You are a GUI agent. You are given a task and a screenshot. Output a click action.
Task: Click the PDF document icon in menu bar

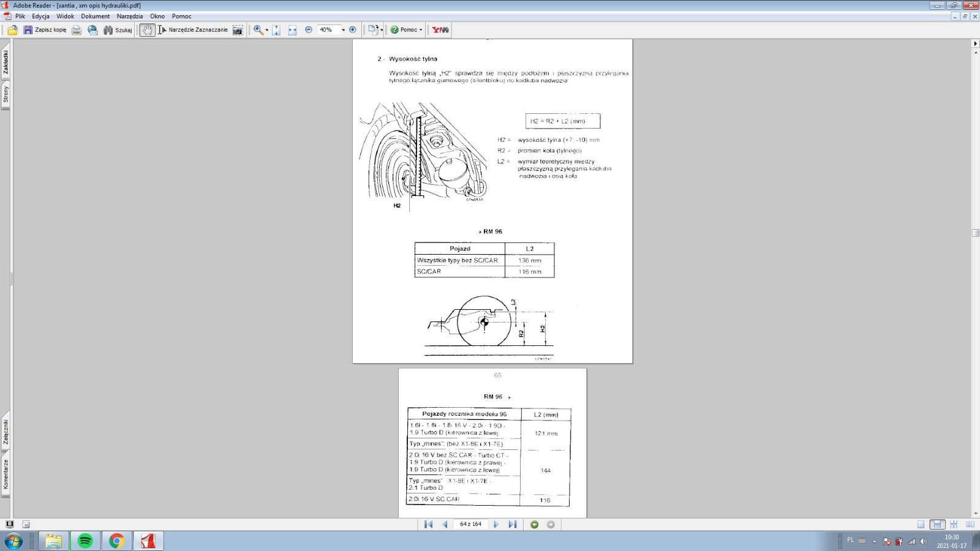(x=7, y=17)
